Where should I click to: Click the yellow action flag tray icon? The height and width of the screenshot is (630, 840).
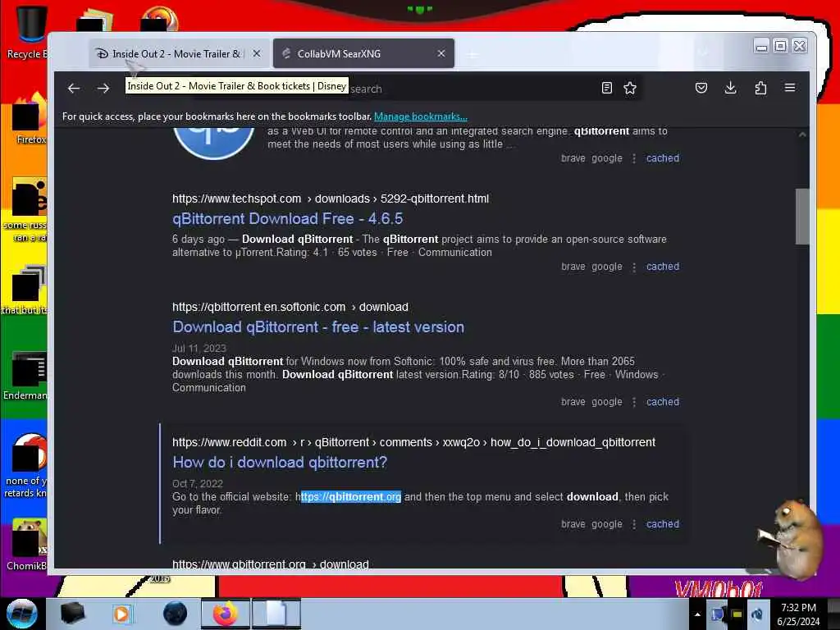[x=737, y=614]
